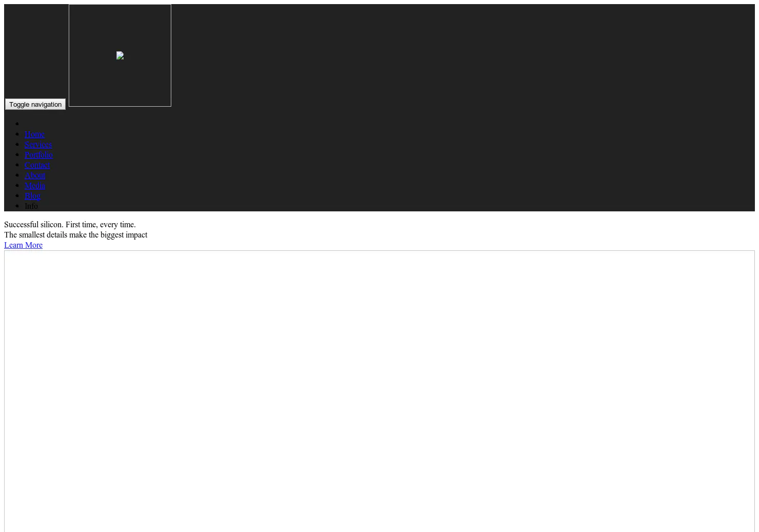This screenshot has width=759, height=532.
Task: Click the large empty image frame below Learn More
Action: [379, 391]
